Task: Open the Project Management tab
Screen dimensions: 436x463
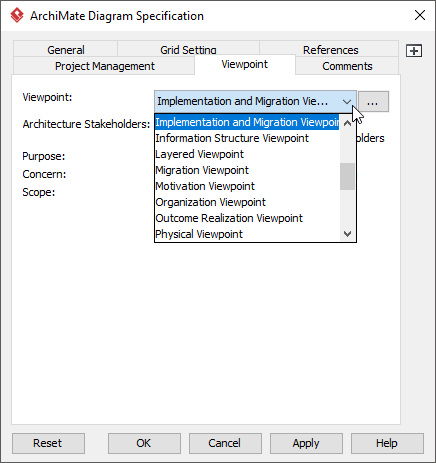Action: point(104,66)
